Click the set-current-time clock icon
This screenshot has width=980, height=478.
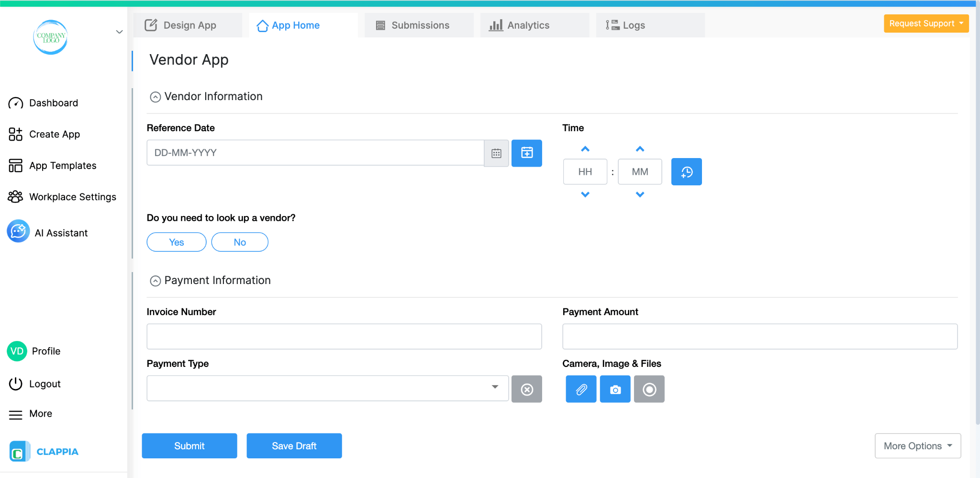[686, 171]
